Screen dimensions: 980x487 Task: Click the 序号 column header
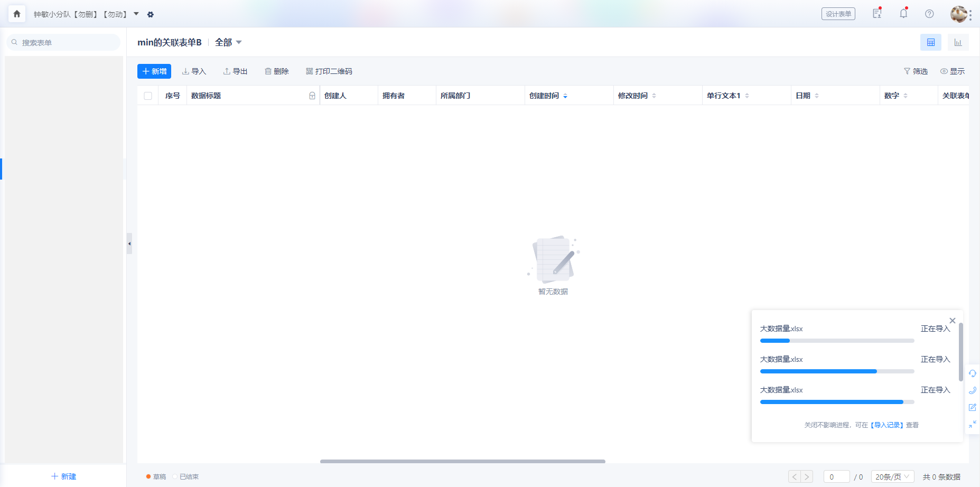pos(173,96)
